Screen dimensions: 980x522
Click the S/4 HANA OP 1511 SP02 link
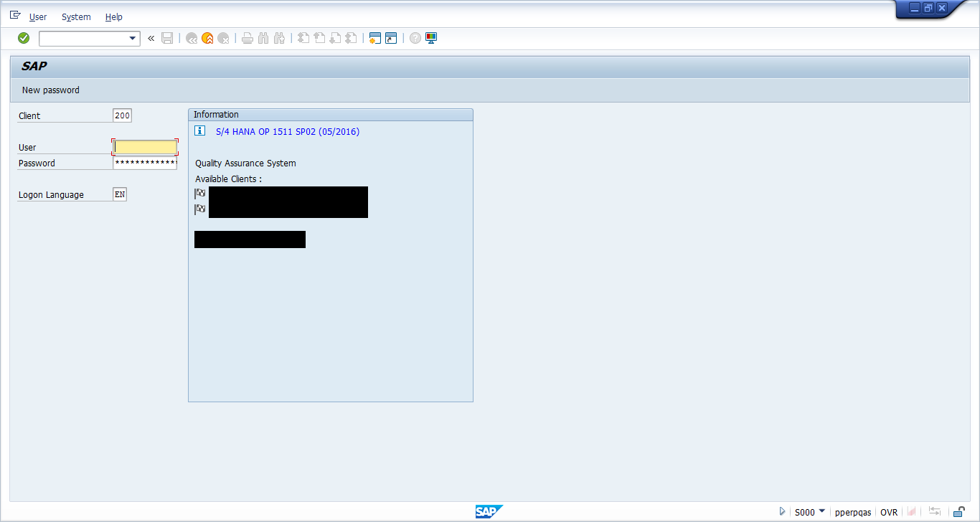286,130
